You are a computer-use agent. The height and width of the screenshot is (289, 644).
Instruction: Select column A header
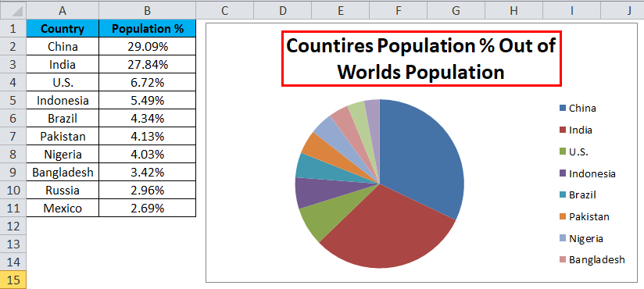63,10
